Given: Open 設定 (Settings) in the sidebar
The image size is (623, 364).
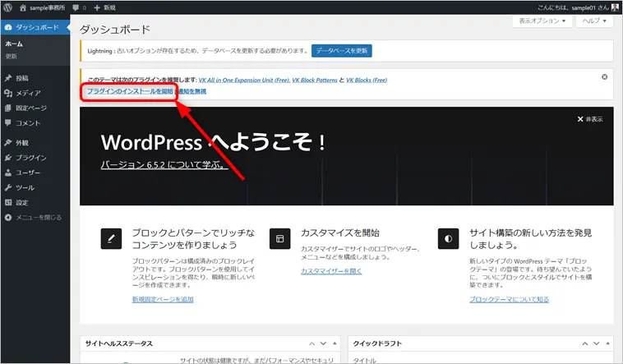Looking at the screenshot, I should point(21,202).
